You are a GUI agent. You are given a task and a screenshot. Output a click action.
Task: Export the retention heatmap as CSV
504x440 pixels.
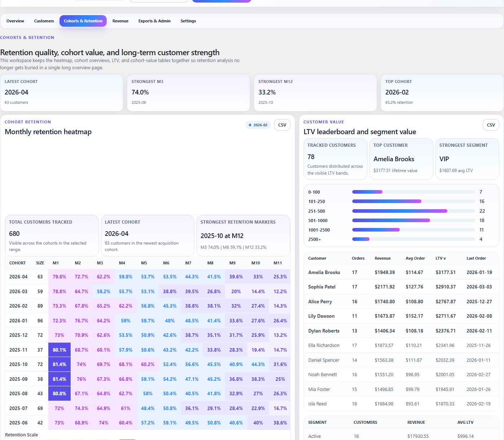point(282,125)
